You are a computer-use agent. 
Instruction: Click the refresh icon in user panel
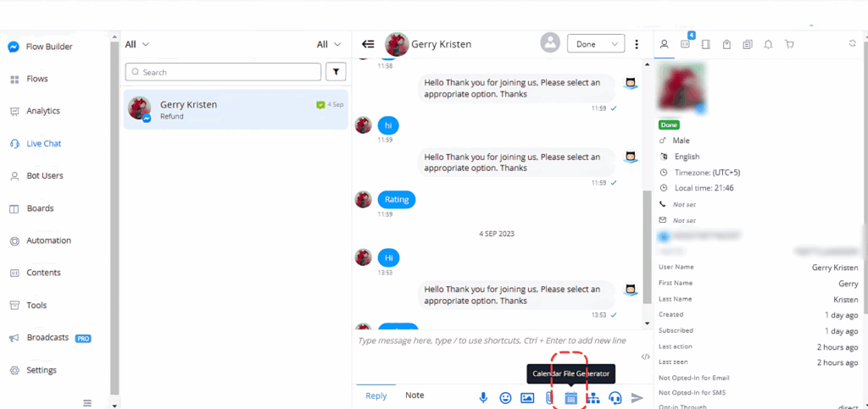coord(852,43)
